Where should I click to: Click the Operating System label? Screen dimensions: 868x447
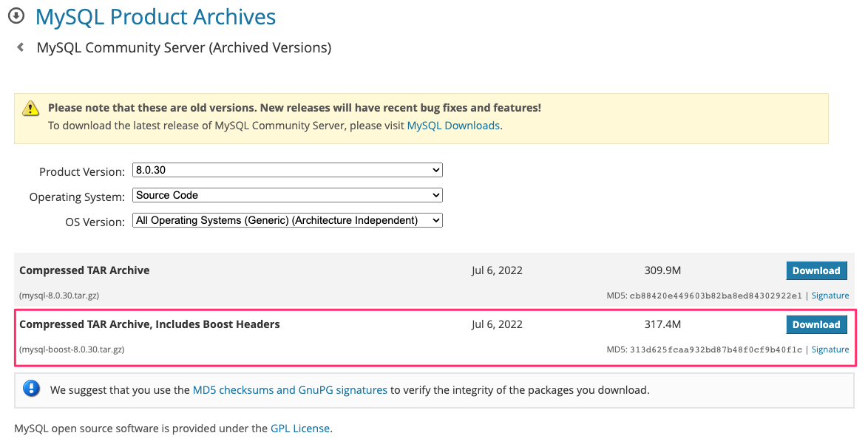(x=77, y=197)
